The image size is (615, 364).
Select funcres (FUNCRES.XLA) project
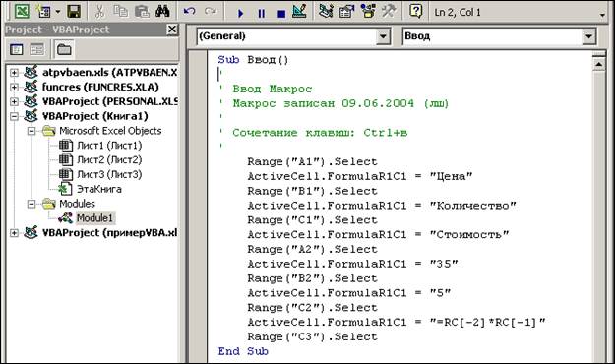(x=100, y=87)
